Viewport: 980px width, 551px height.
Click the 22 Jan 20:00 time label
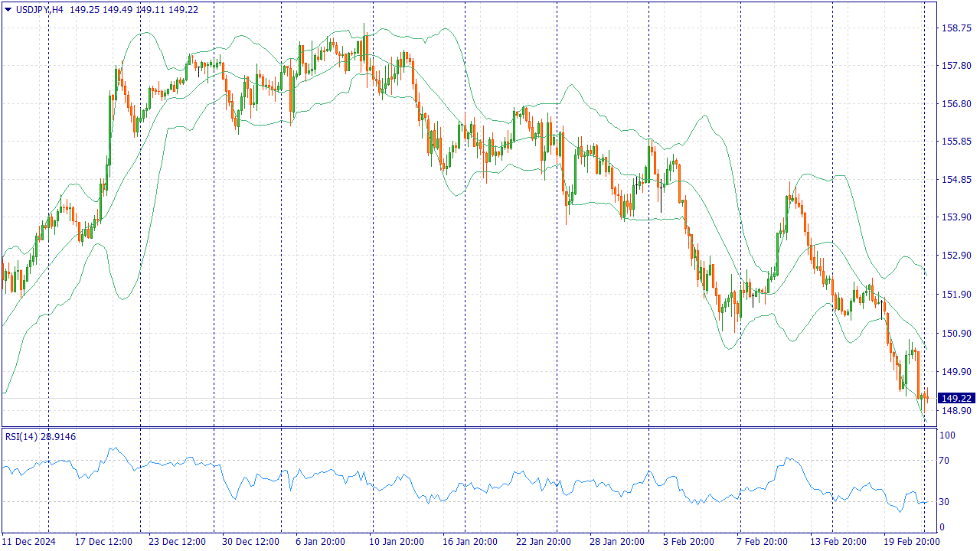tap(544, 542)
